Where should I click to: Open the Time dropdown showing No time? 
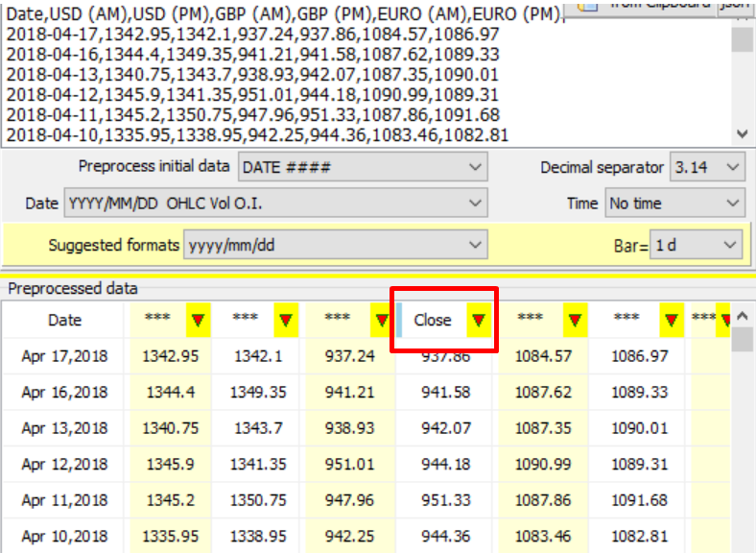(675, 204)
